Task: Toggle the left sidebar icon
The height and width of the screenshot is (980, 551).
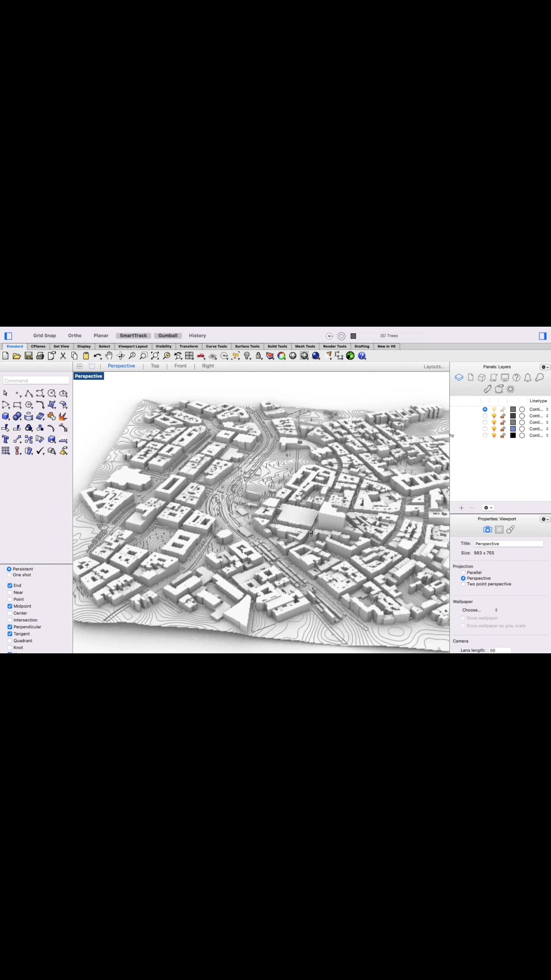Action: coord(8,336)
